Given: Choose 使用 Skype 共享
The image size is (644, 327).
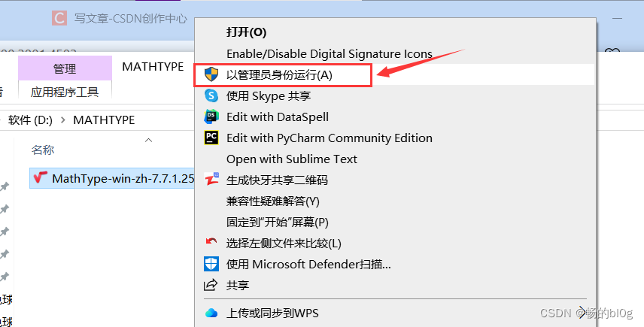Looking at the screenshot, I should [x=269, y=96].
